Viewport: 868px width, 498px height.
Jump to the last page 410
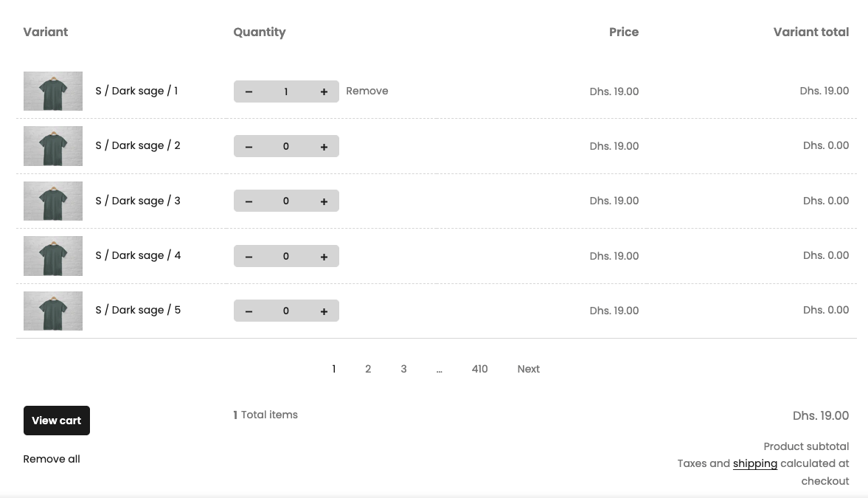point(479,369)
